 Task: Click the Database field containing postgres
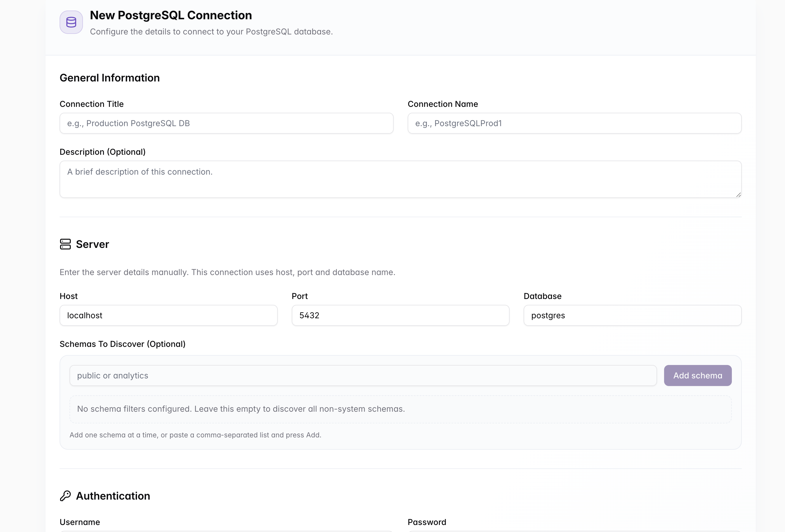coord(633,315)
